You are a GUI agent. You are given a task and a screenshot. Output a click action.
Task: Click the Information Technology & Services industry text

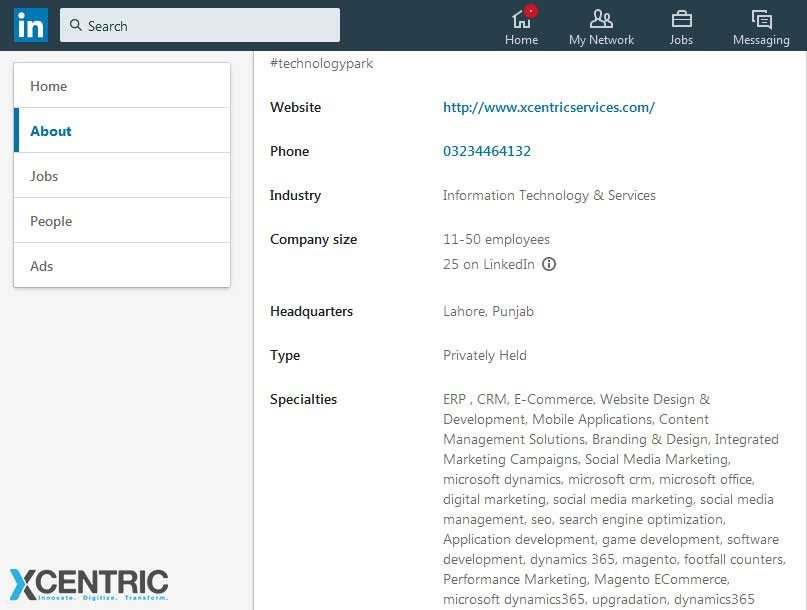point(549,195)
